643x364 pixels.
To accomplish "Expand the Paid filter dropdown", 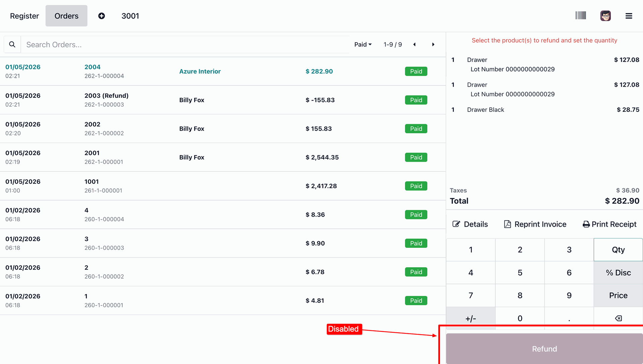I will click(363, 45).
